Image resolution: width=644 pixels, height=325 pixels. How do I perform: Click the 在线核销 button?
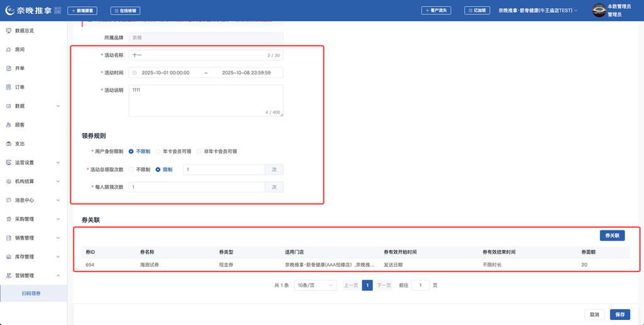[125, 11]
